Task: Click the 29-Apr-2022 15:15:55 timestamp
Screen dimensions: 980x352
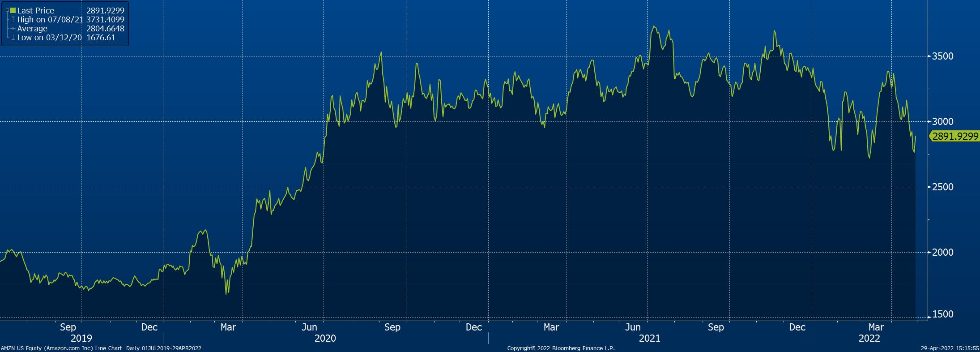Action: (950, 348)
